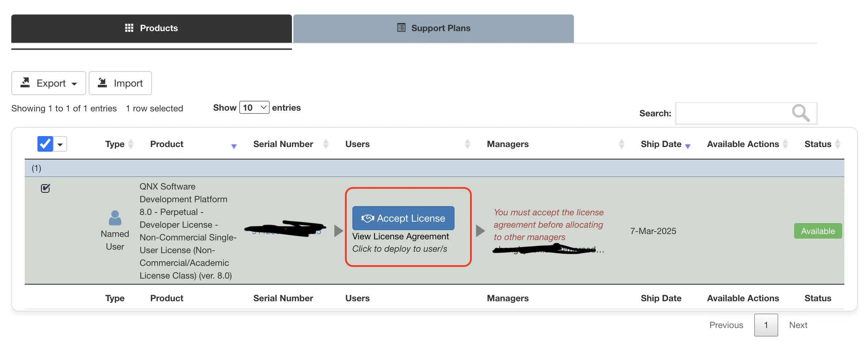This screenshot has width=868, height=350.
Task: Click the magnifying glass search icon
Action: tap(800, 113)
